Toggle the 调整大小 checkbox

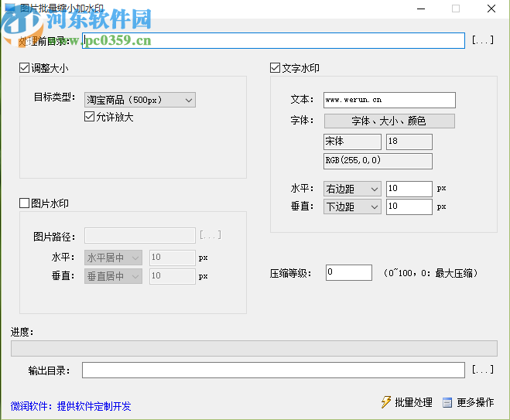[x=25, y=68]
